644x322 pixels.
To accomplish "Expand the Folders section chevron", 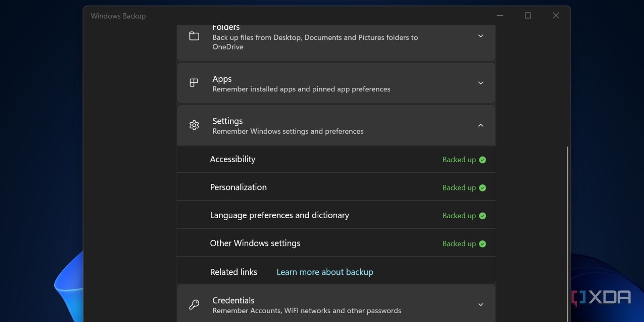I will click(481, 36).
